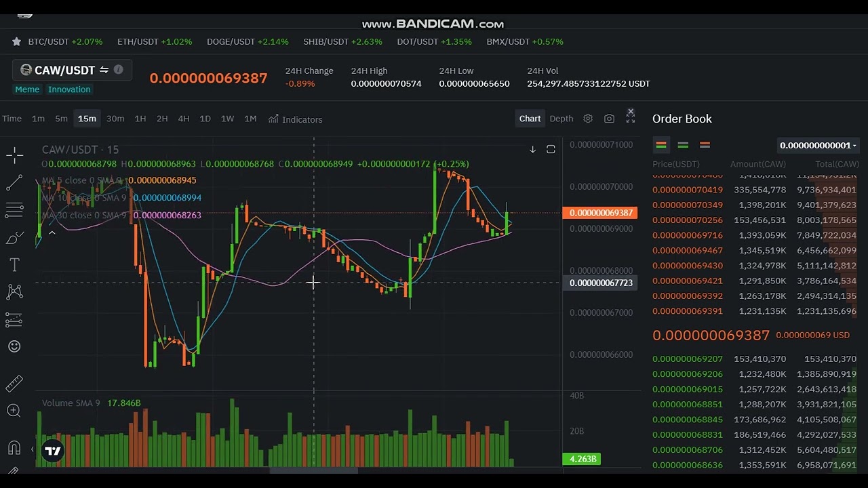
Task: Select the zoom in tool
Action: pyautogui.click(x=14, y=410)
